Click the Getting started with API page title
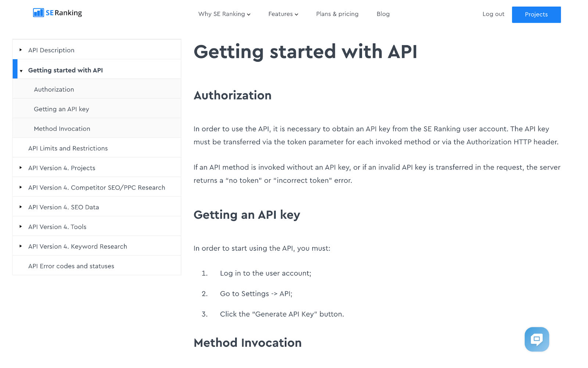 tap(305, 52)
